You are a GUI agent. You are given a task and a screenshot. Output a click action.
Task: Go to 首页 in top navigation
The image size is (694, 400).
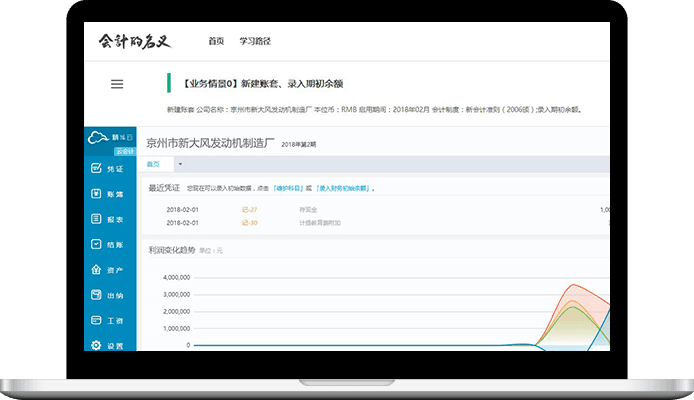click(216, 41)
